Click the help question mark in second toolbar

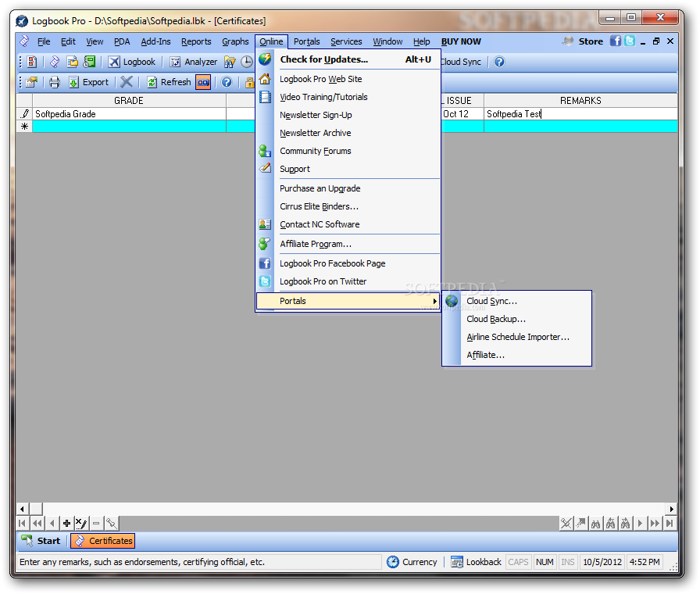[x=227, y=82]
